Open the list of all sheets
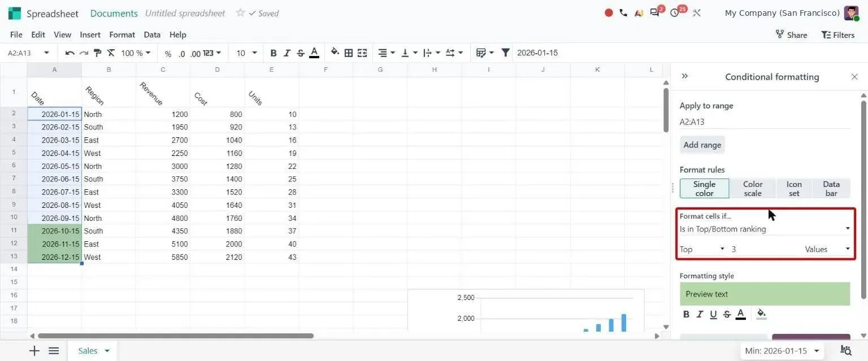 (x=54, y=351)
